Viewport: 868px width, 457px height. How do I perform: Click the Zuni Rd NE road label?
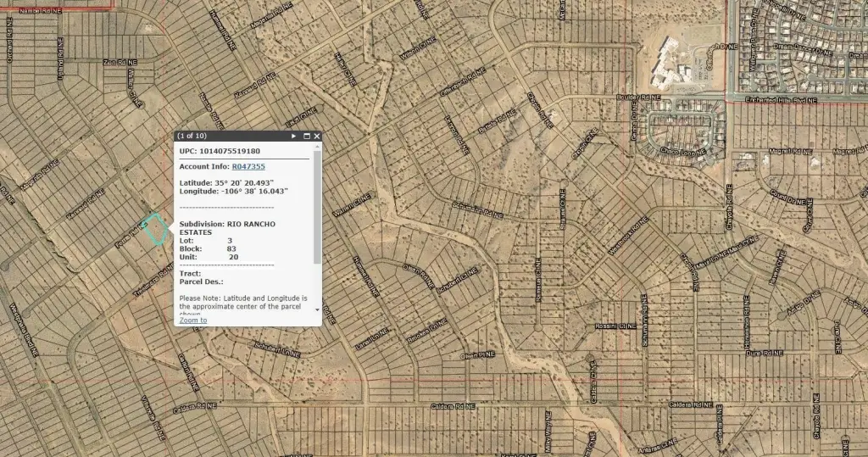tap(115, 62)
